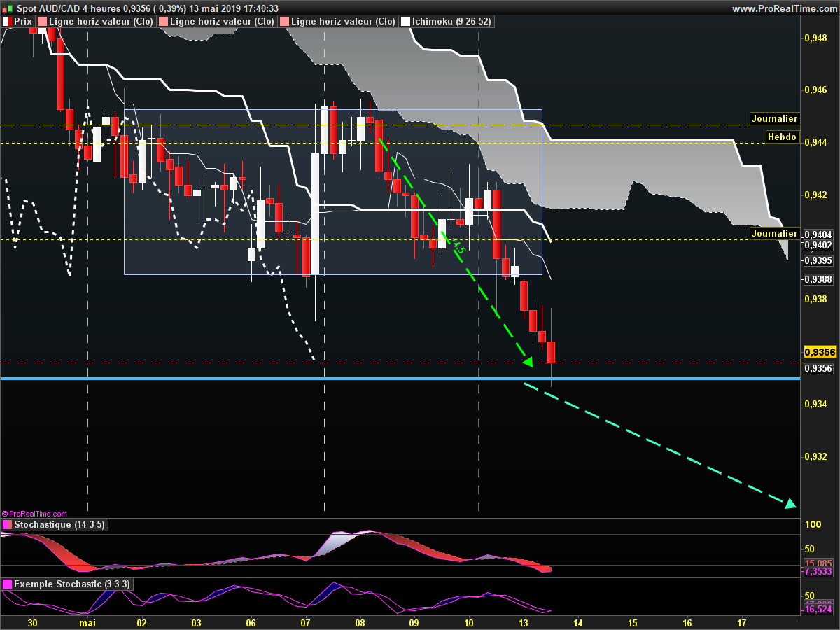The width and height of the screenshot is (840, 630).
Task: Click the white swatch next to Ichimoku (9 26 52)
Action: pos(405,22)
